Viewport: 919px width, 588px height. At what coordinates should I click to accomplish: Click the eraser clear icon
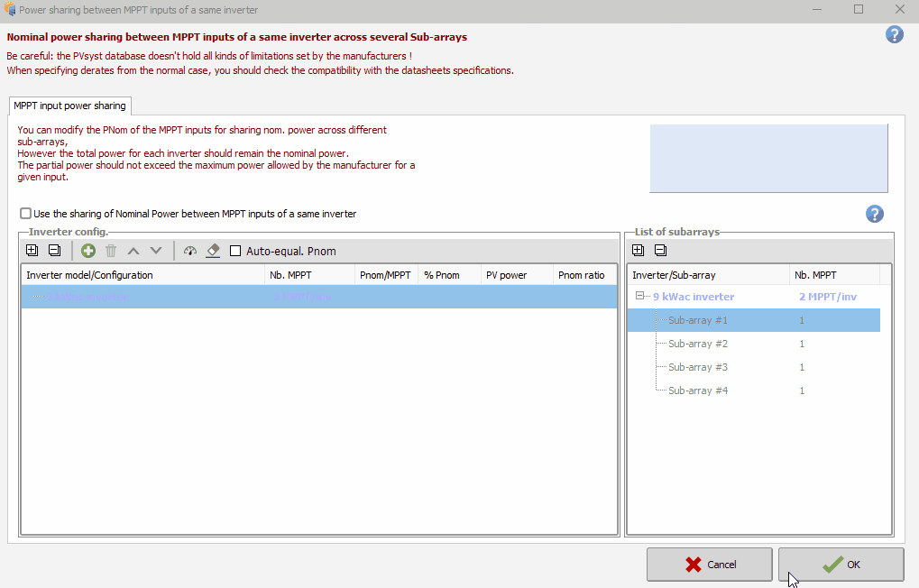pyautogui.click(x=213, y=251)
